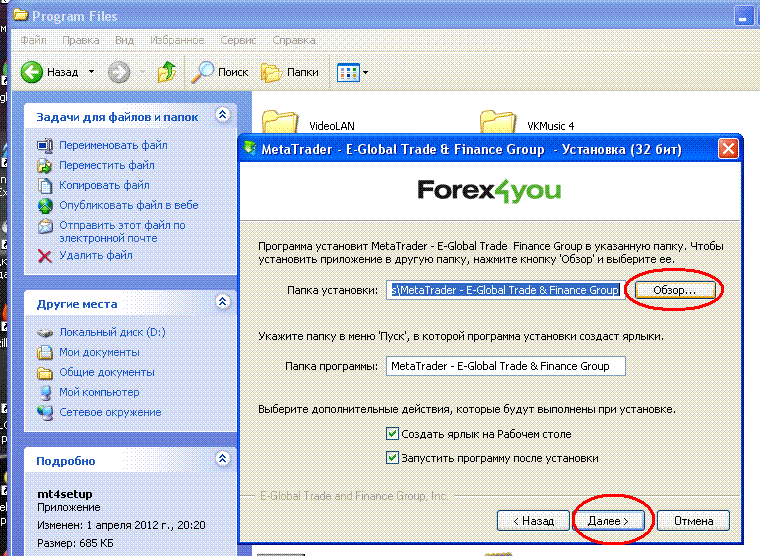The height and width of the screenshot is (556, 760).
Task: Select the VideoLAN folder
Action: pyautogui.click(x=309, y=122)
